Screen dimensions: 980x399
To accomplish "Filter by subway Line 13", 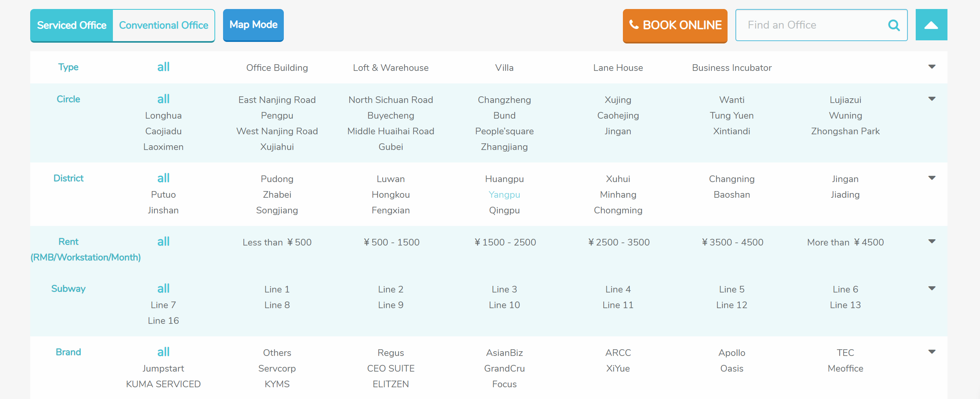I will 846,305.
